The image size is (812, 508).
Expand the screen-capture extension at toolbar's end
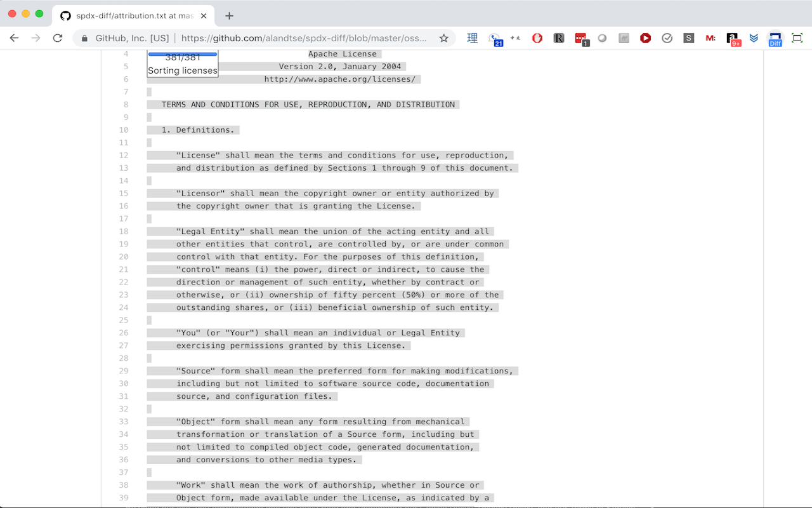coord(797,38)
